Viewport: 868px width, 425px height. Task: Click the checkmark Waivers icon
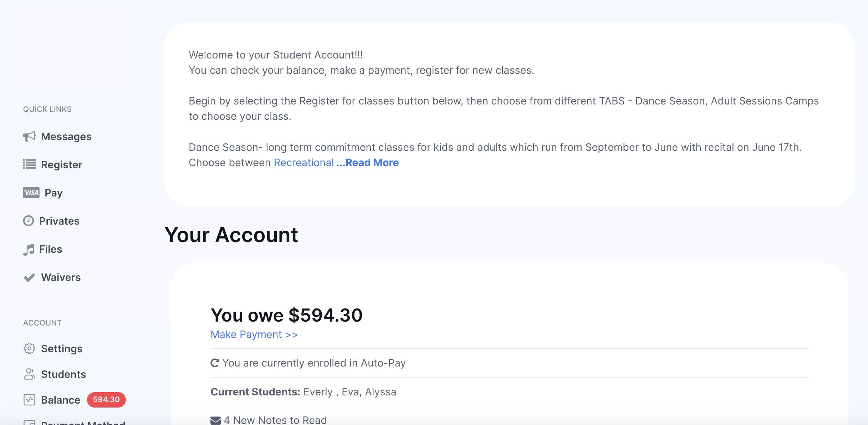click(x=29, y=277)
